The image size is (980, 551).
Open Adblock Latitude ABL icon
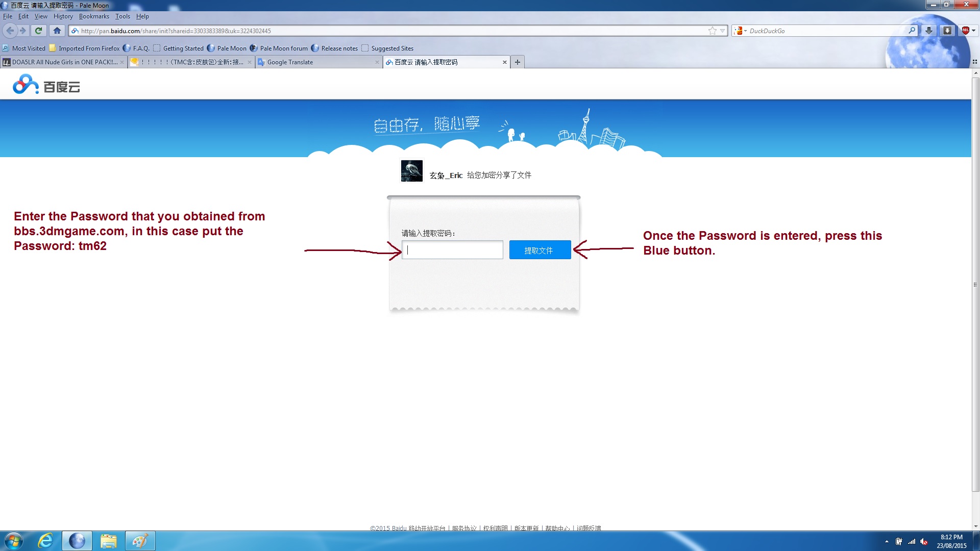965,31
